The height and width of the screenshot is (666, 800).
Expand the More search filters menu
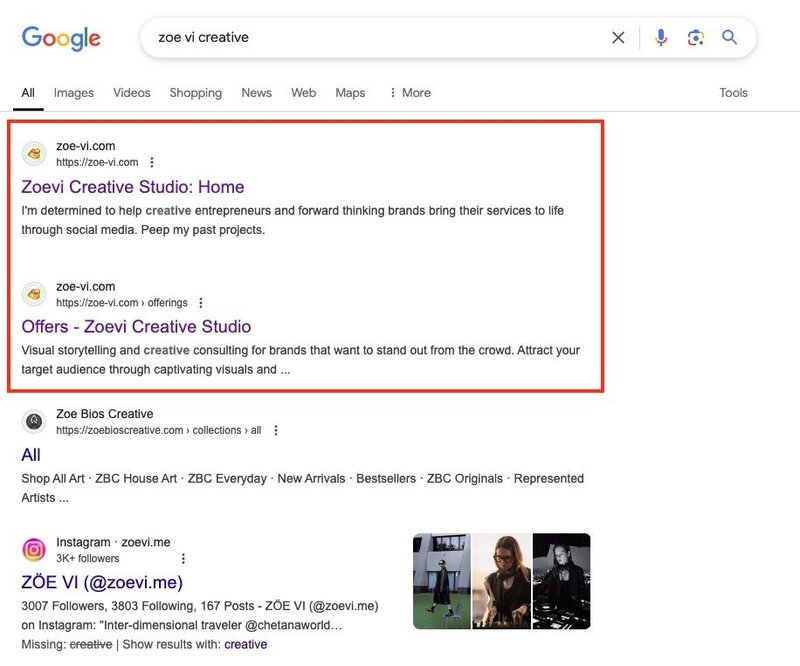point(410,93)
